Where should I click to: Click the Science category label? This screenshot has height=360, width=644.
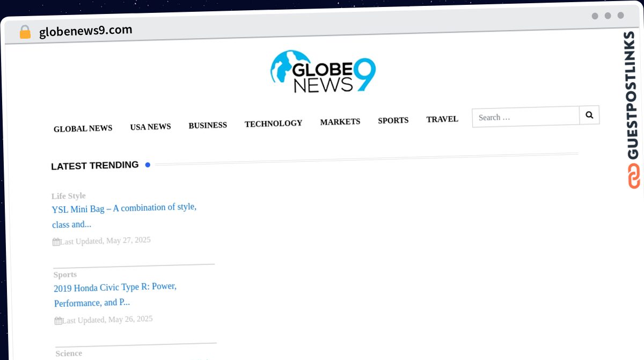pyautogui.click(x=69, y=353)
